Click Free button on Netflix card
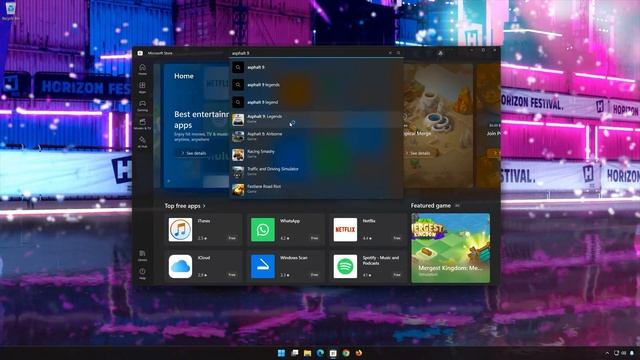This screenshot has width=640, height=360. pyautogui.click(x=397, y=238)
